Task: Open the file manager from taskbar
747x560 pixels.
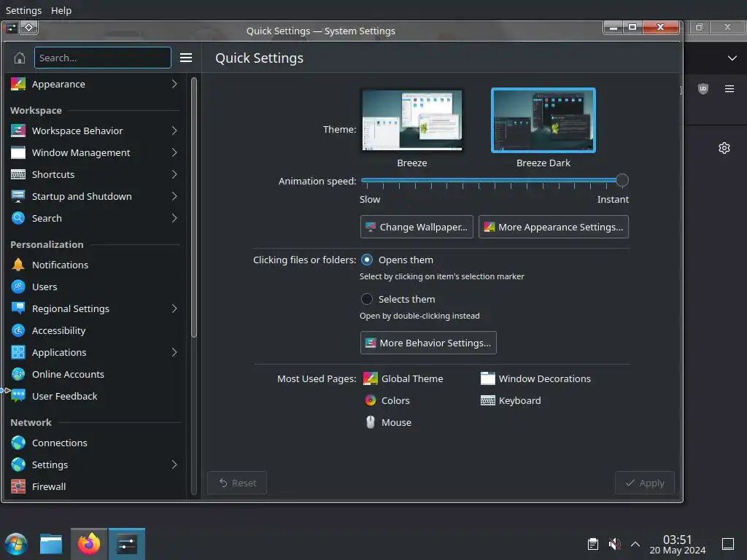Action: [x=51, y=544]
